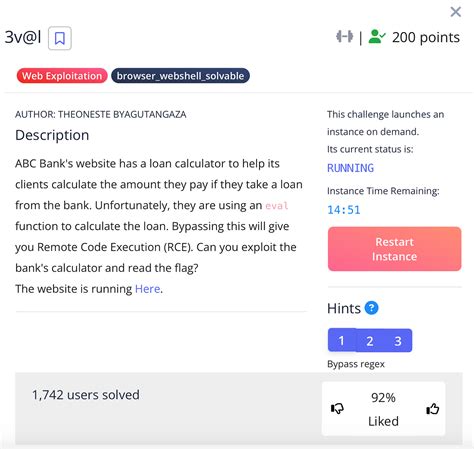Open the Here website link
This screenshot has width=474, height=449.
coord(147,289)
